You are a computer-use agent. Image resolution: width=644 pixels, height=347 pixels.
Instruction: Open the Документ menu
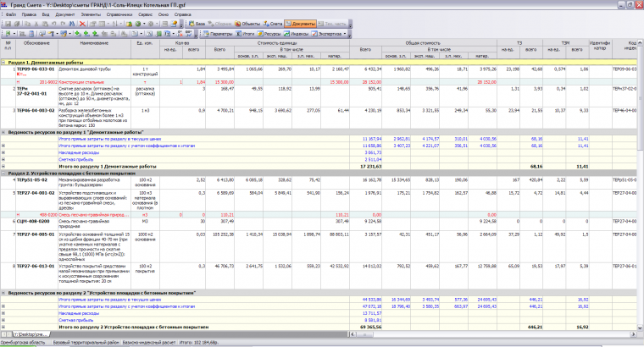[x=65, y=15]
